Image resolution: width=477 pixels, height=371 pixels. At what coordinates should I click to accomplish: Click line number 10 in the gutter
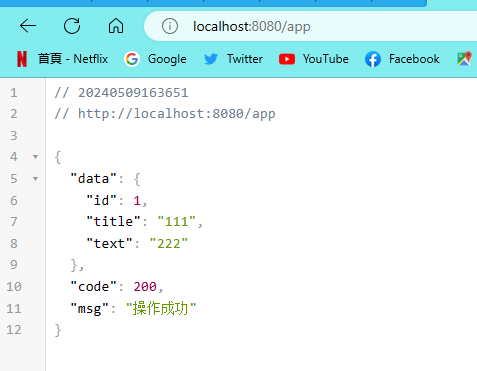14,286
